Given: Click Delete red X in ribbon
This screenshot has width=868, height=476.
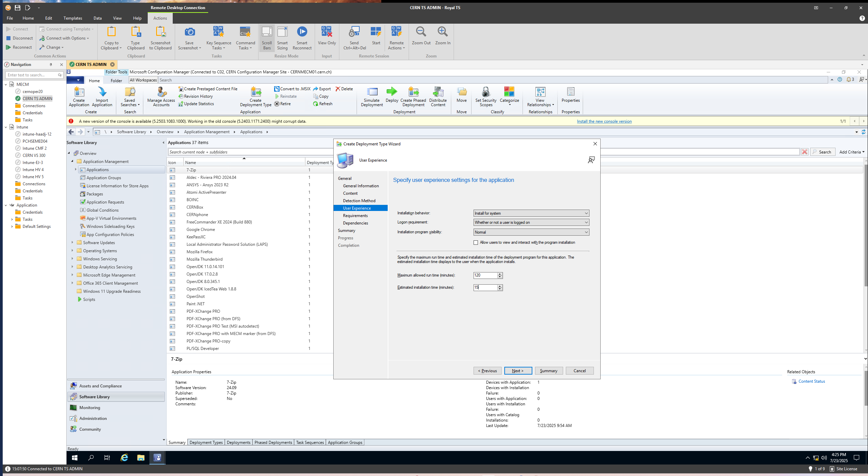Looking at the screenshot, I should (344, 89).
